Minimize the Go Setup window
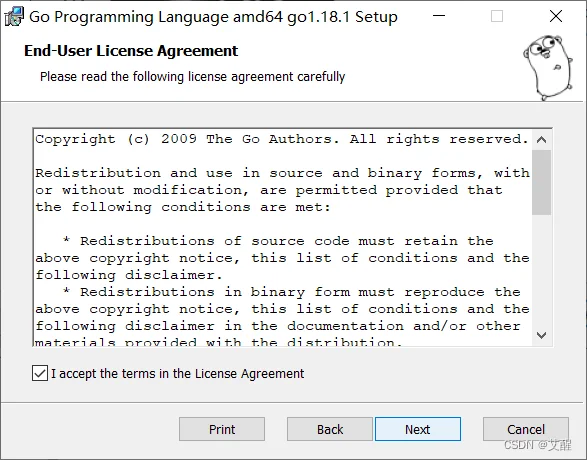The image size is (587, 460). point(439,16)
